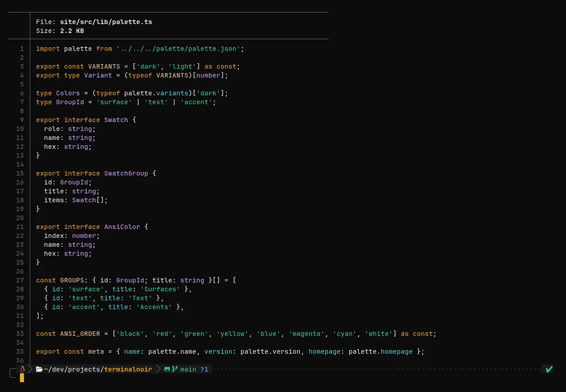Click the Size: 2.2 KB header text
Screen dimensions: 566x392
pos(60,31)
